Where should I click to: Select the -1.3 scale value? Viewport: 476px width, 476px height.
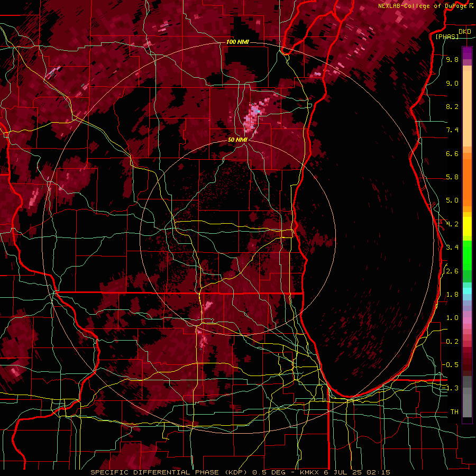click(x=450, y=388)
